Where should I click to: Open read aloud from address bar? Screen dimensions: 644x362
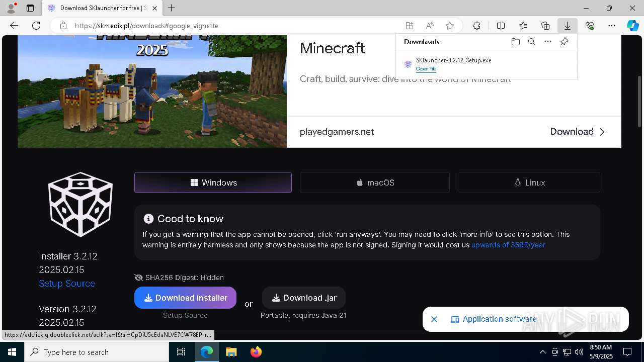point(430,26)
